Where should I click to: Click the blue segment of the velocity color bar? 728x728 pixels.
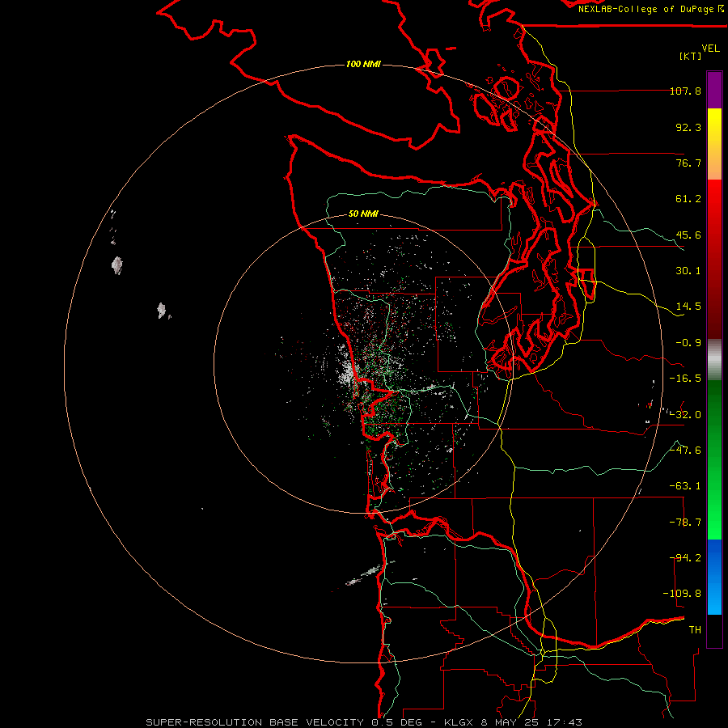pos(714,577)
